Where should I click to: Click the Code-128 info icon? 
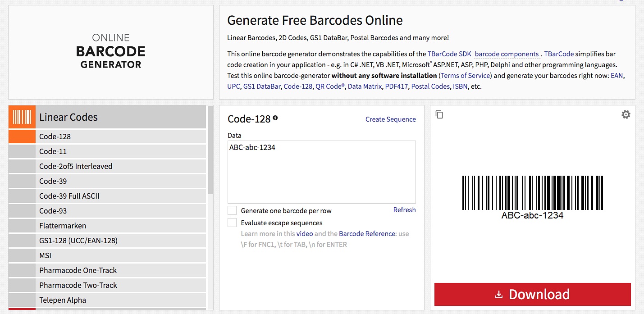[x=275, y=118]
